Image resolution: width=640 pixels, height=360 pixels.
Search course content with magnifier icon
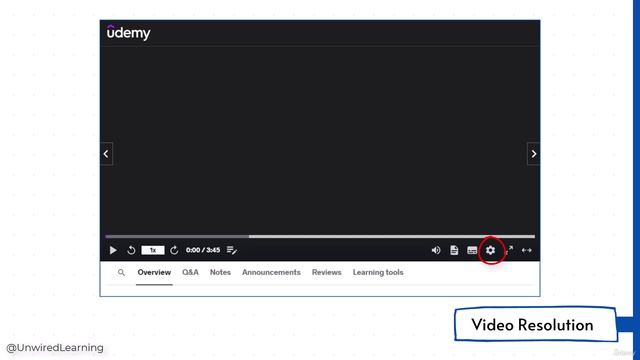click(x=121, y=272)
